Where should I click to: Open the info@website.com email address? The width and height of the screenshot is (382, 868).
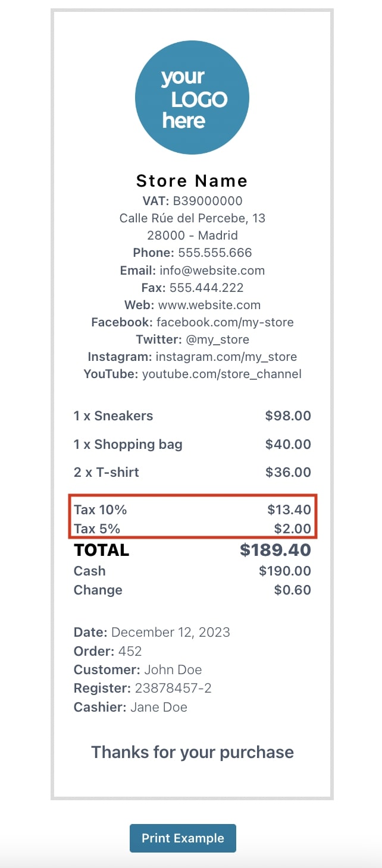point(212,271)
